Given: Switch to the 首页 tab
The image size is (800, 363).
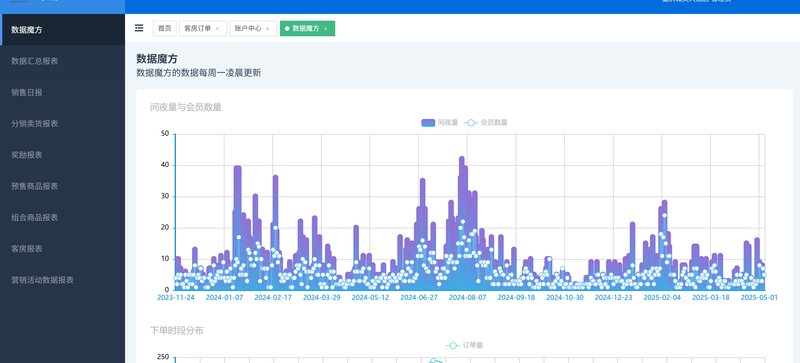Looking at the screenshot, I should pos(164,29).
